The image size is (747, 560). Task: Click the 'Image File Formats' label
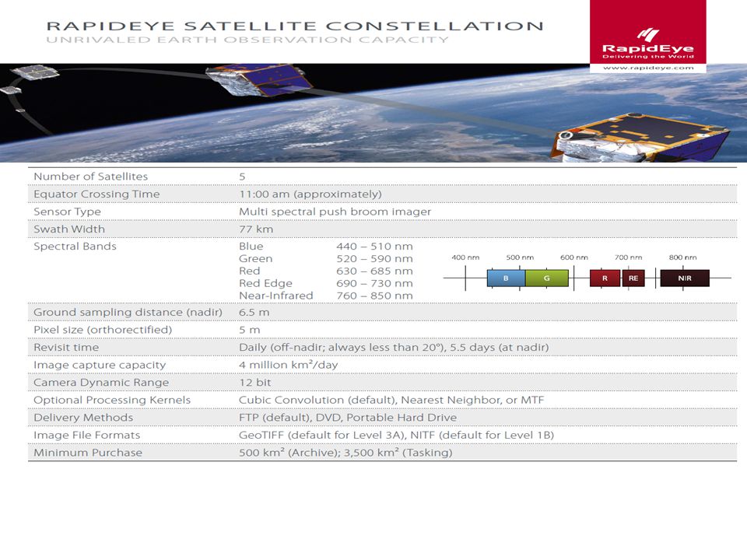tap(86, 436)
